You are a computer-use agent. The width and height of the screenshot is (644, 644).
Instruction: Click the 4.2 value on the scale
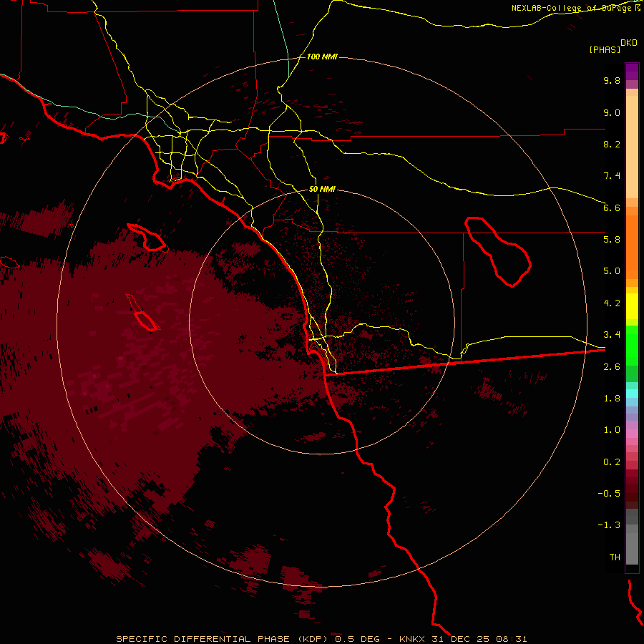(x=612, y=303)
